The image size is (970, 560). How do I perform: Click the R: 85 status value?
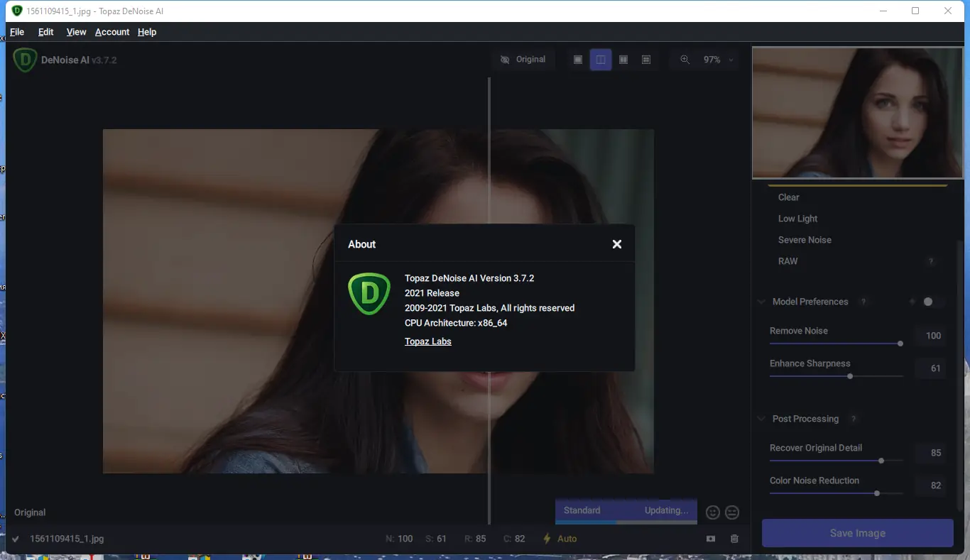pos(475,539)
